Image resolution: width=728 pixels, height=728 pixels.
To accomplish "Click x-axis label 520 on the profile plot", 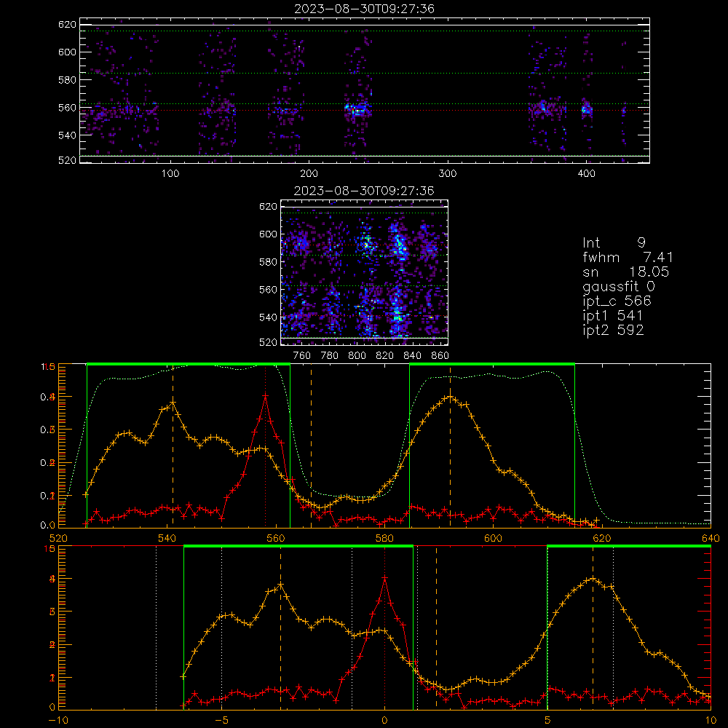I will (x=58, y=539).
